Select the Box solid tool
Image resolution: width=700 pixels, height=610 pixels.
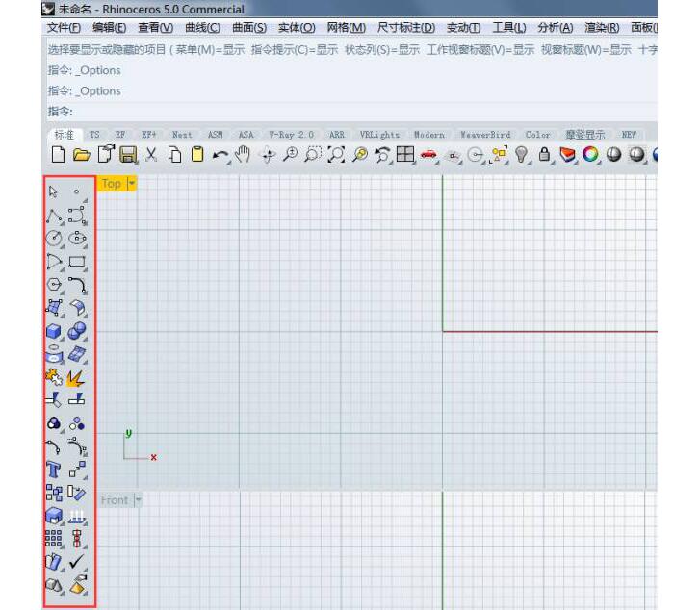pos(54,331)
